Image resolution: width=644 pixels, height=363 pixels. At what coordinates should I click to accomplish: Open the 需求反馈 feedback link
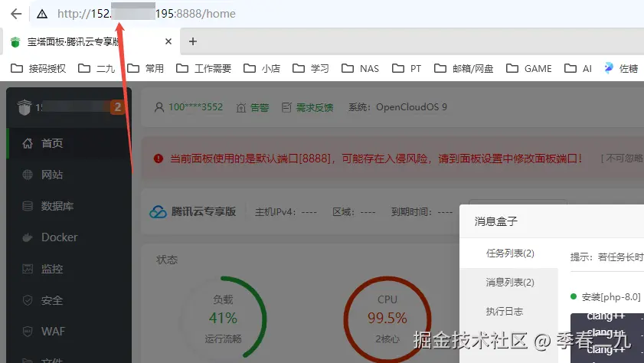click(307, 107)
